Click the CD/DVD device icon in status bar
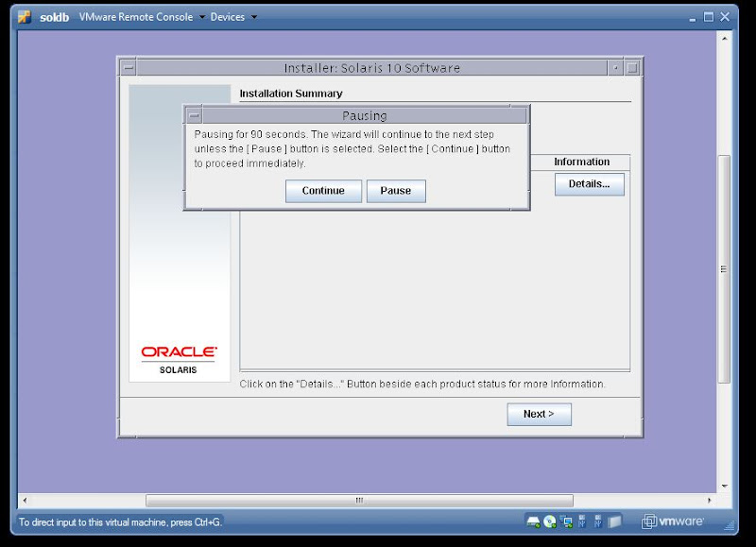756x547 pixels. point(549,520)
